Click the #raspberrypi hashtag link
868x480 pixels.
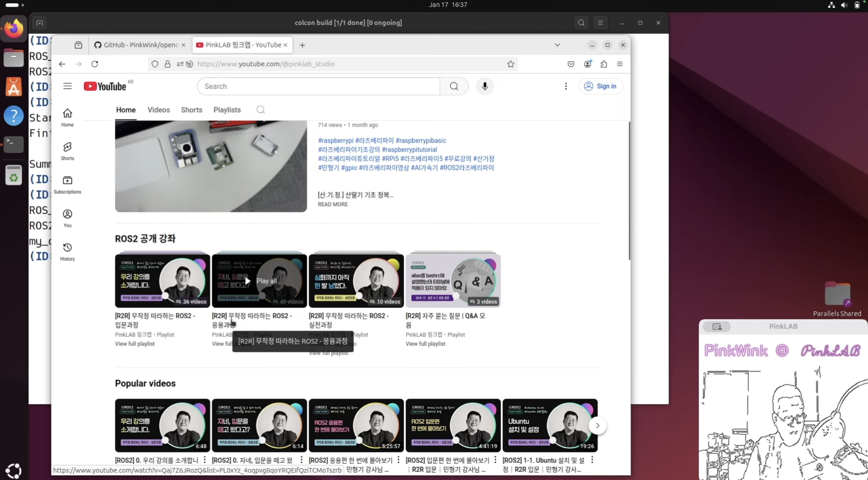(335, 140)
